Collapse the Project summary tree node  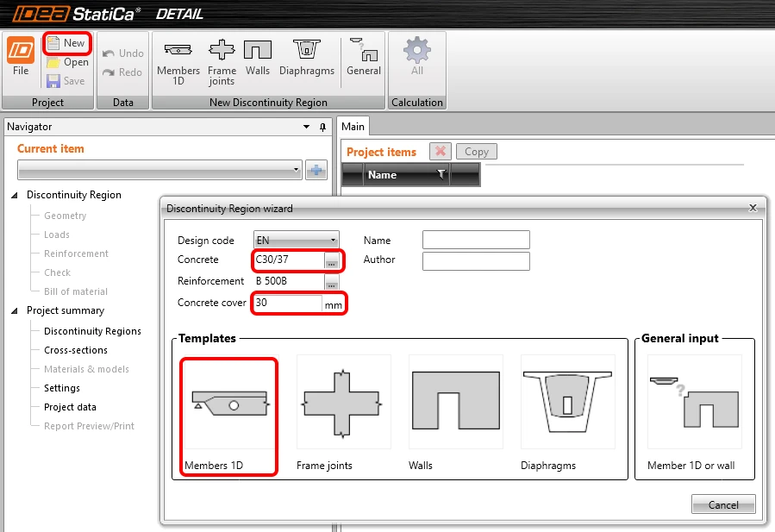pyautogui.click(x=15, y=310)
